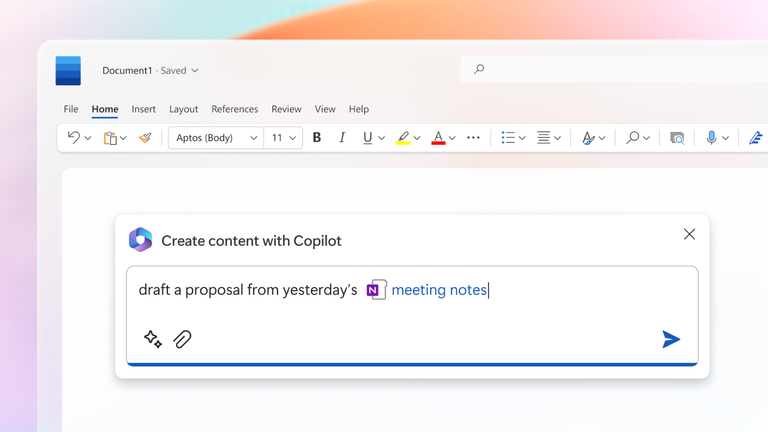
Task: Switch to the View tab
Action: [x=325, y=109]
